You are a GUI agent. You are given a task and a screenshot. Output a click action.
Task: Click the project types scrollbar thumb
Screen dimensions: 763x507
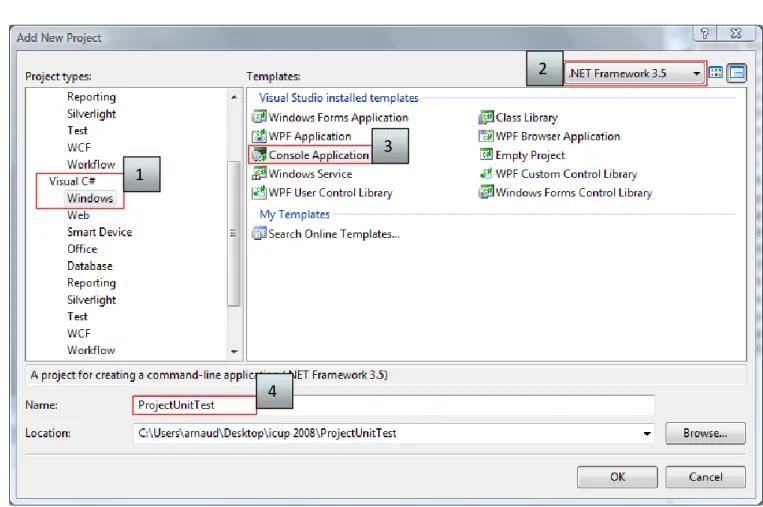(x=234, y=234)
